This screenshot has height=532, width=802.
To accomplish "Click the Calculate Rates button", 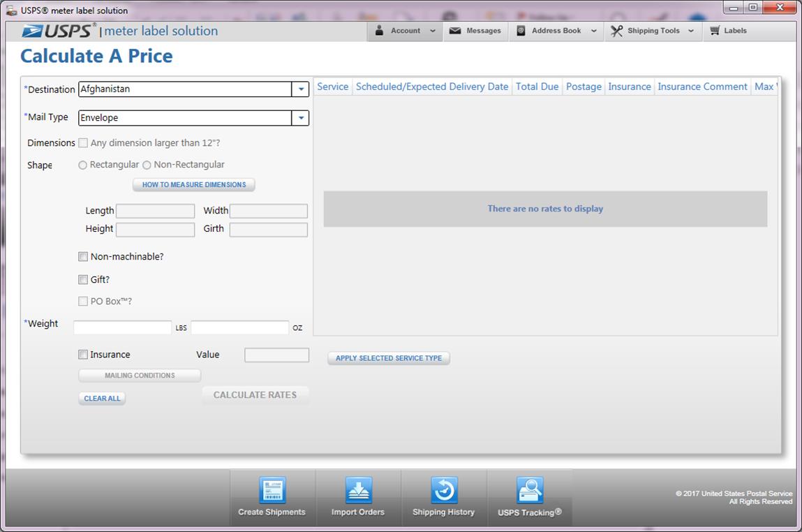I will coord(255,395).
